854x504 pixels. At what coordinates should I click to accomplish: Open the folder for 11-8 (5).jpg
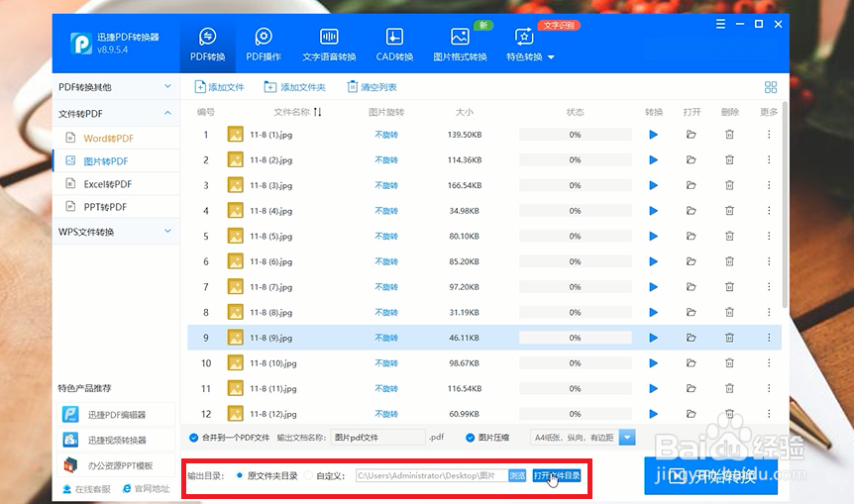(x=692, y=237)
